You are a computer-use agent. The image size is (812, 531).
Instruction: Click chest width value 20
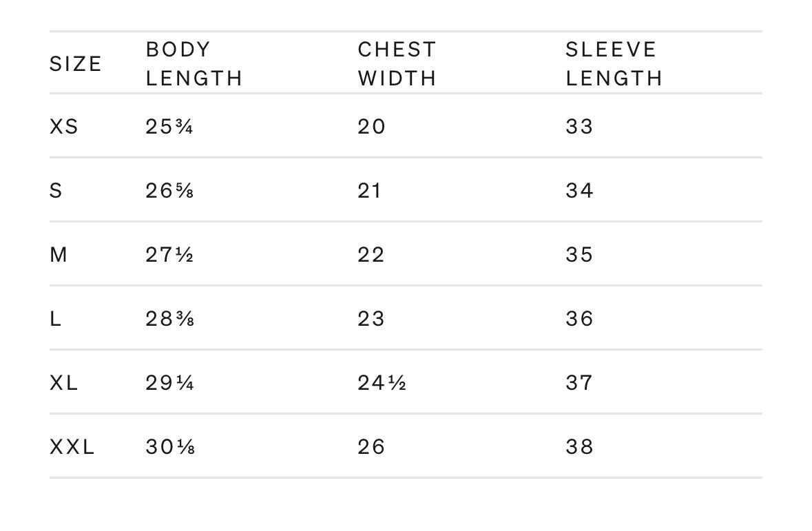coord(371,127)
